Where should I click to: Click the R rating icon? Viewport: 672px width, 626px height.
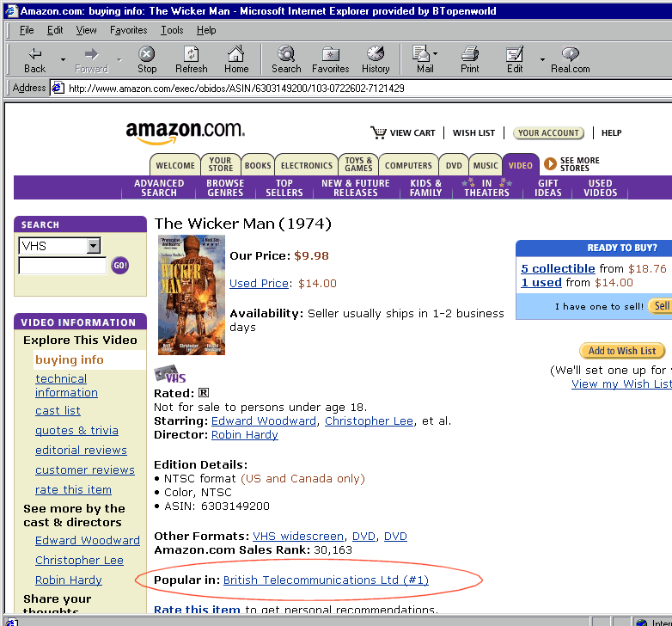(x=204, y=393)
